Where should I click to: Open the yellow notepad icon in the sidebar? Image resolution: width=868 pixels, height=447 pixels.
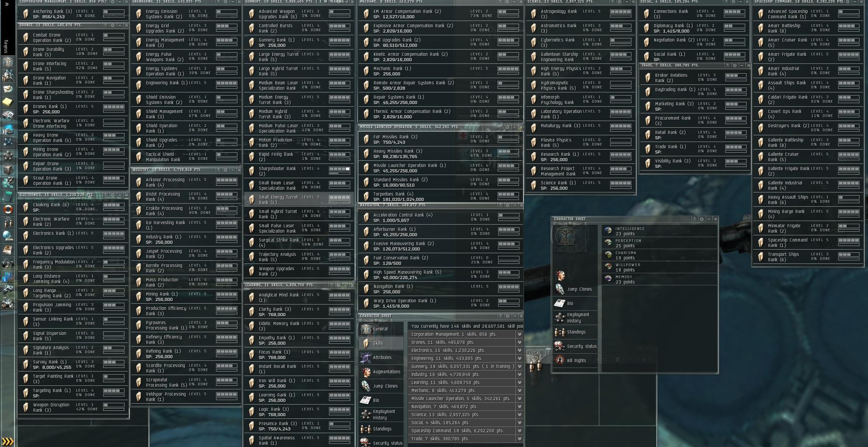[x=8, y=103]
